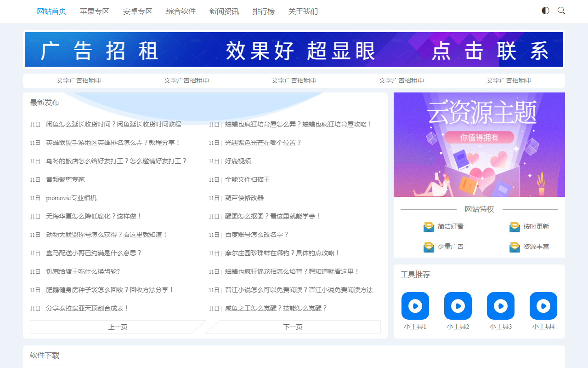This screenshot has width=588, height=368.
Task: Launch the 小工具2 play icon
Action: coord(458,306)
